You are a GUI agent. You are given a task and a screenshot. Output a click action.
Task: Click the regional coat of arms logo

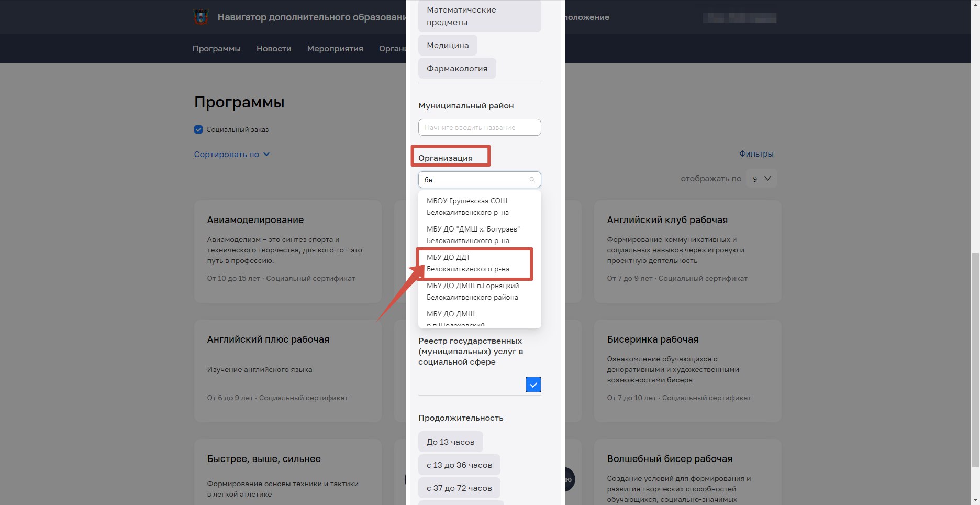tap(201, 17)
